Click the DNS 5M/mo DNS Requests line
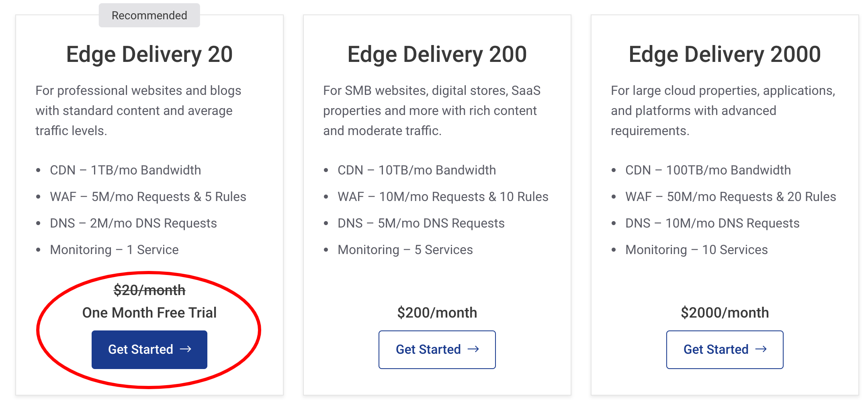The width and height of the screenshot is (868, 402). pyautogui.click(x=421, y=223)
